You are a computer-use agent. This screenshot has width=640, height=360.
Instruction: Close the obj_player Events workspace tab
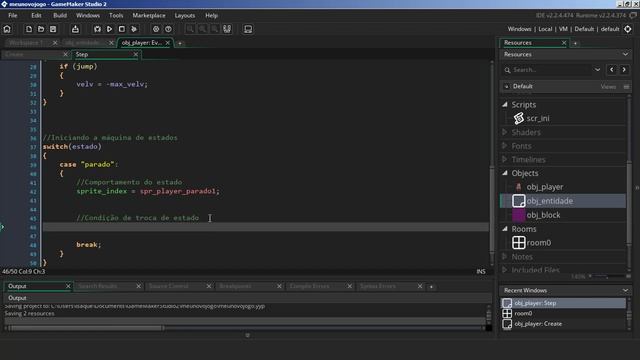tap(167, 42)
